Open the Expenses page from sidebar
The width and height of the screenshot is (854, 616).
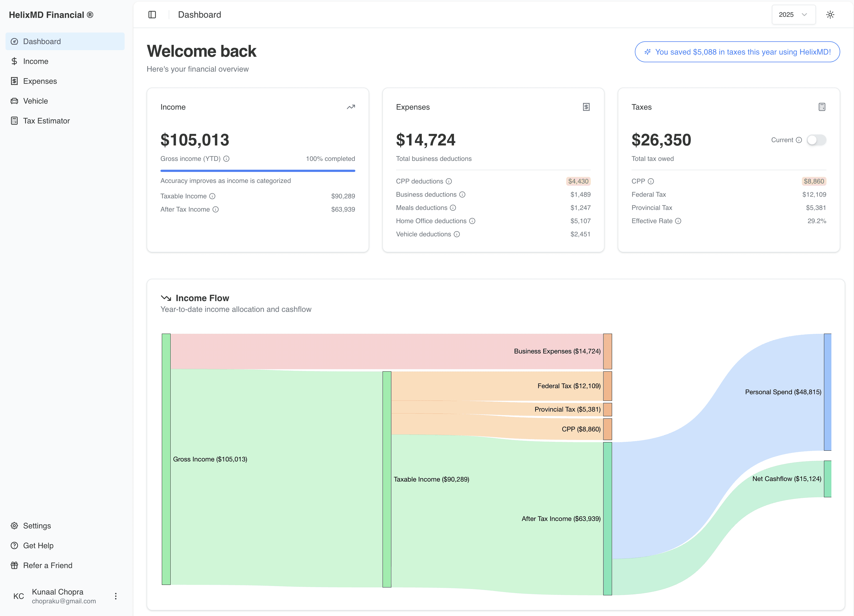pyautogui.click(x=40, y=81)
